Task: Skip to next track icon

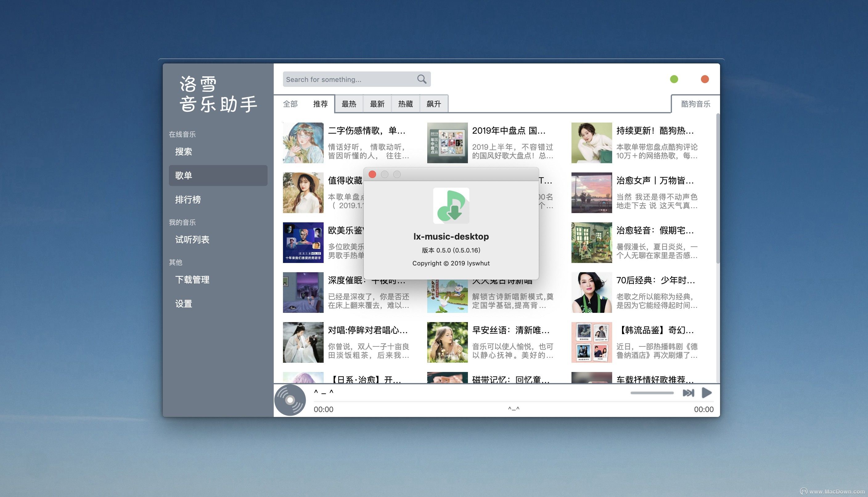Action: [688, 393]
